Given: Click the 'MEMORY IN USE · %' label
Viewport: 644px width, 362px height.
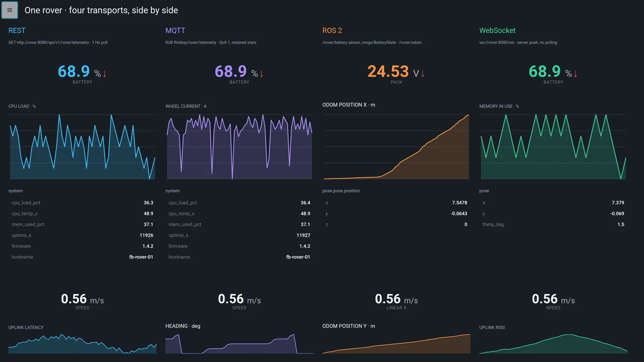Looking at the screenshot, I should (x=499, y=106).
